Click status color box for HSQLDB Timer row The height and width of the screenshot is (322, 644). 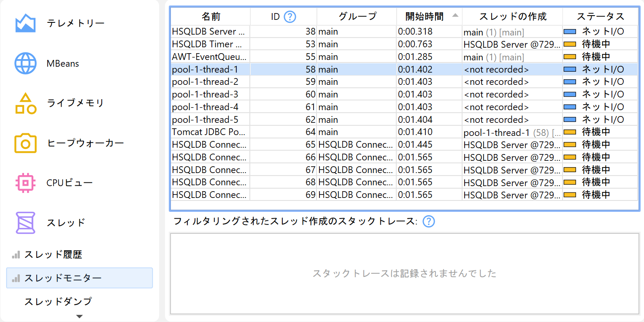point(570,44)
